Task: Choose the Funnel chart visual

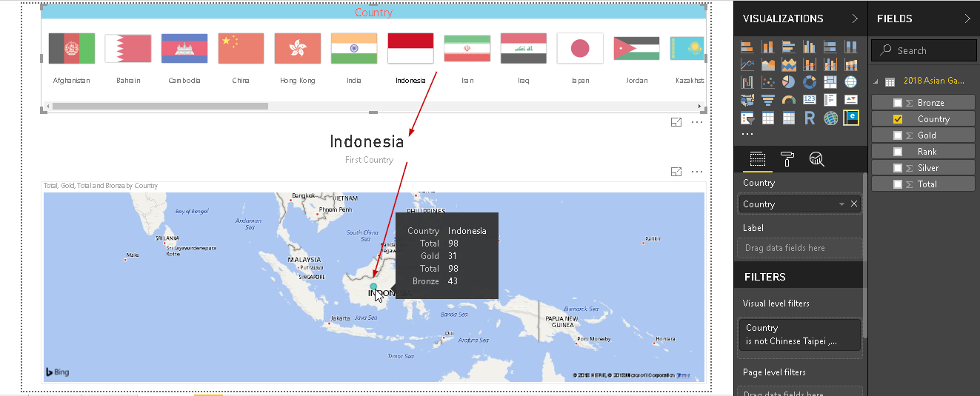Action: [x=768, y=100]
